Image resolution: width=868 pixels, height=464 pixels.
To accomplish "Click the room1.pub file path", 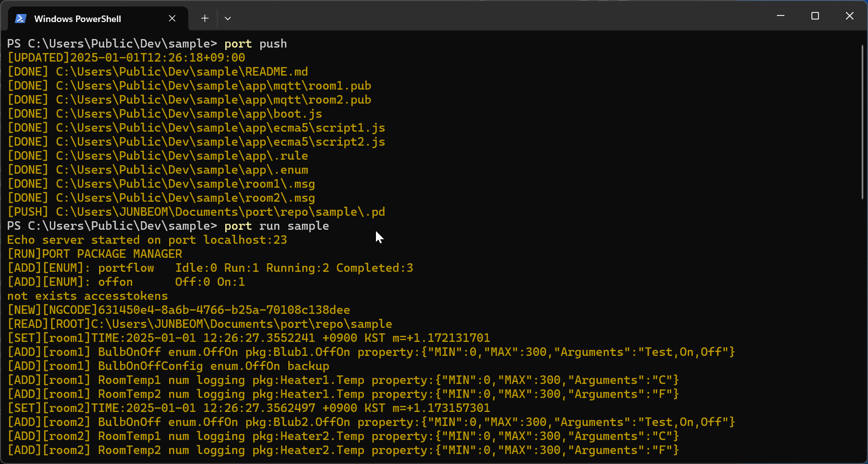I will [x=189, y=86].
